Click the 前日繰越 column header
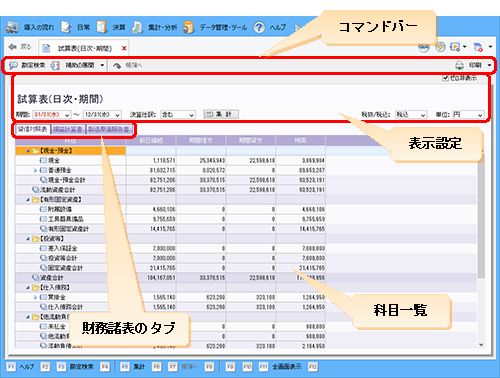 point(151,141)
